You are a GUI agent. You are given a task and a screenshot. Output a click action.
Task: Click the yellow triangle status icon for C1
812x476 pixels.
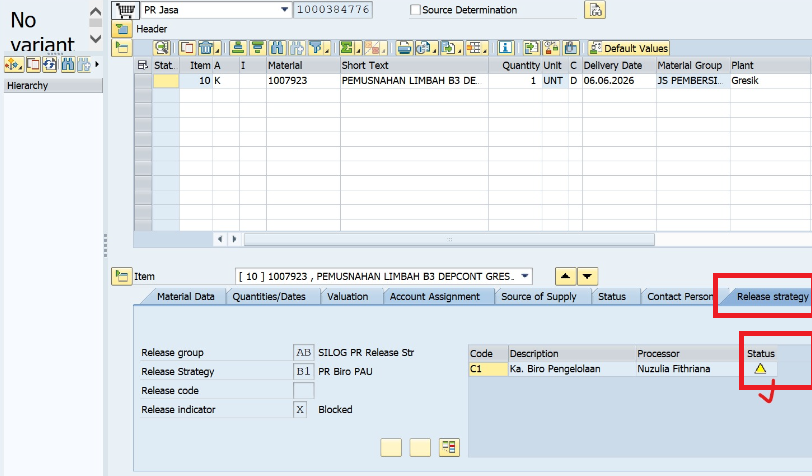tap(760, 369)
